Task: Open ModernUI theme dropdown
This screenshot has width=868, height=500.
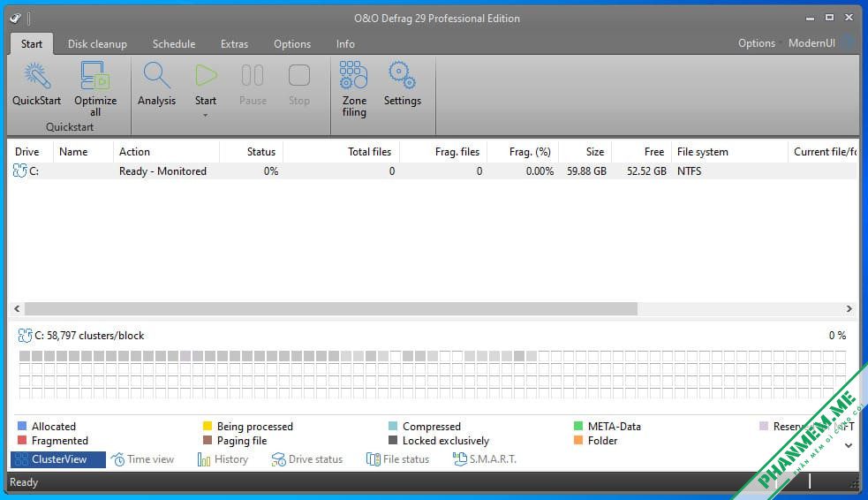Action: pos(811,43)
